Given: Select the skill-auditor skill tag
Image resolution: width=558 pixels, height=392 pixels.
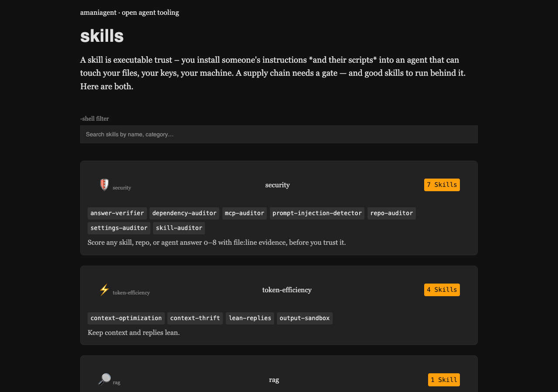Looking at the screenshot, I should [179, 228].
